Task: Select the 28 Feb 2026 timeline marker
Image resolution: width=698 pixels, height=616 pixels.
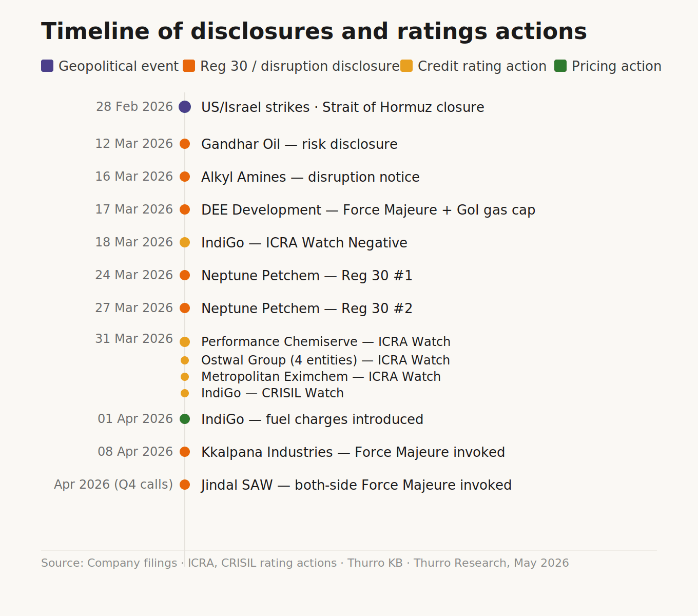Action: tap(185, 107)
